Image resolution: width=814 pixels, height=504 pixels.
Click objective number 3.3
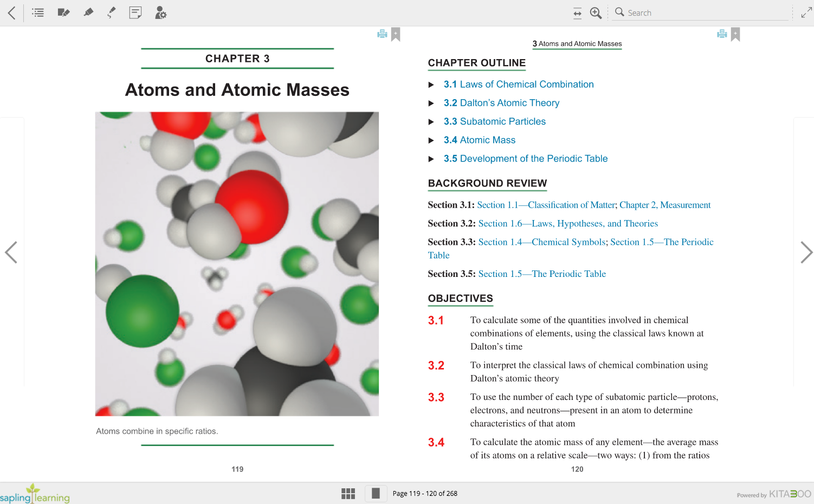click(436, 397)
